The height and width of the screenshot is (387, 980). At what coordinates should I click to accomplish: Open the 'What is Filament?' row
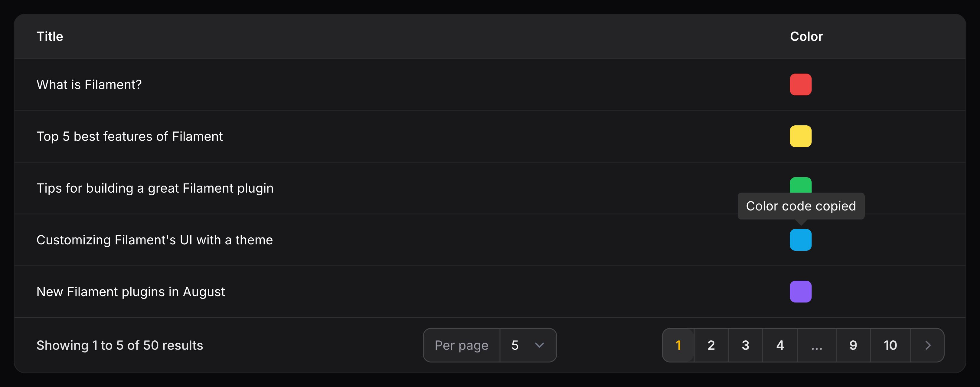[x=89, y=84]
